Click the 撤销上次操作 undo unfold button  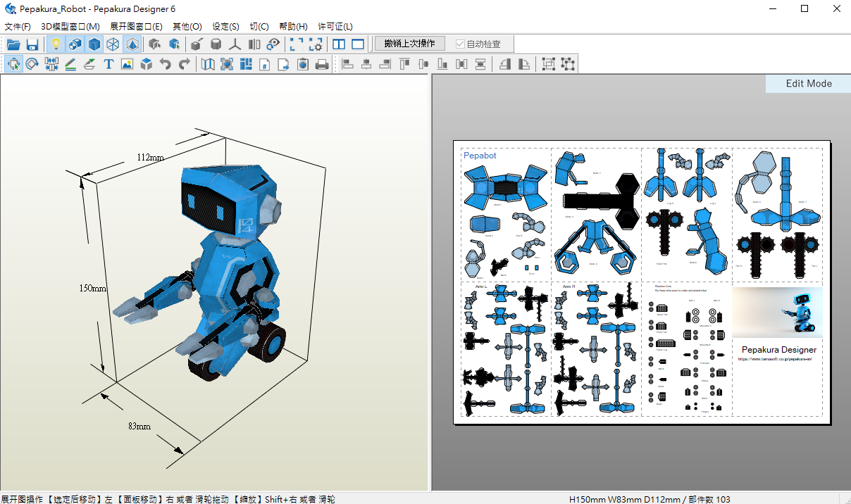click(x=410, y=44)
